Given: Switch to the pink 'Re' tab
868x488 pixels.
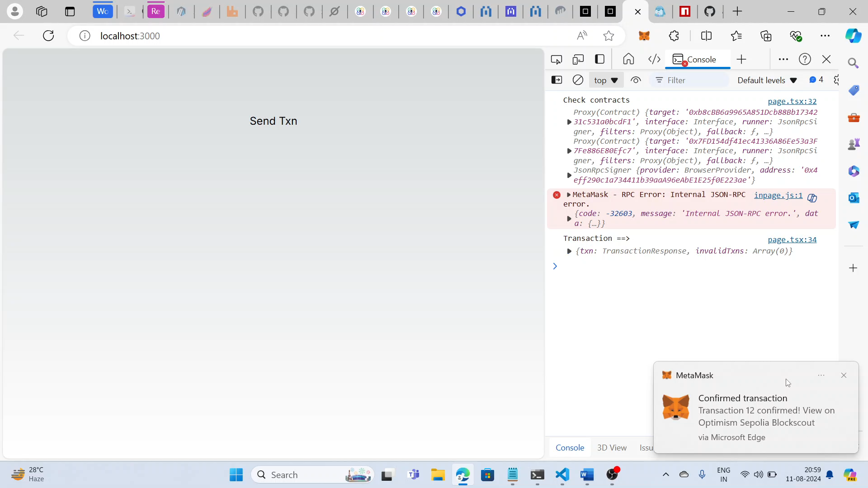Looking at the screenshot, I should (156, 11).
